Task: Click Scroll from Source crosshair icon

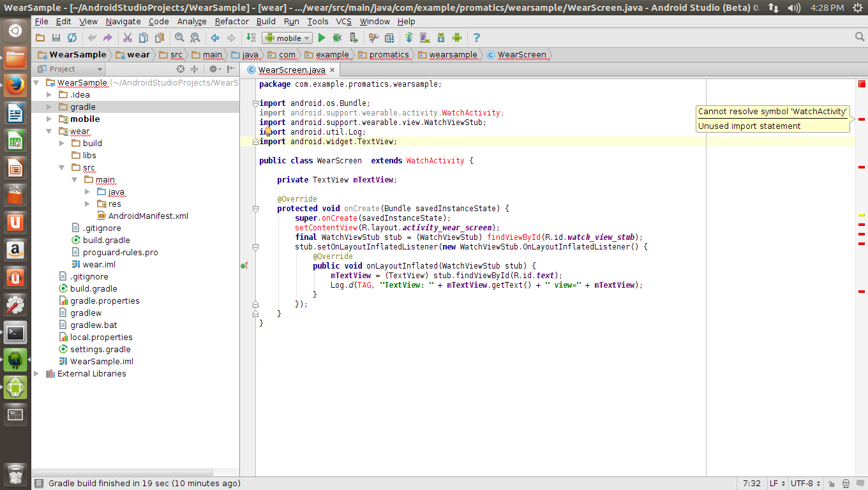Action: [x=181, y=69]
